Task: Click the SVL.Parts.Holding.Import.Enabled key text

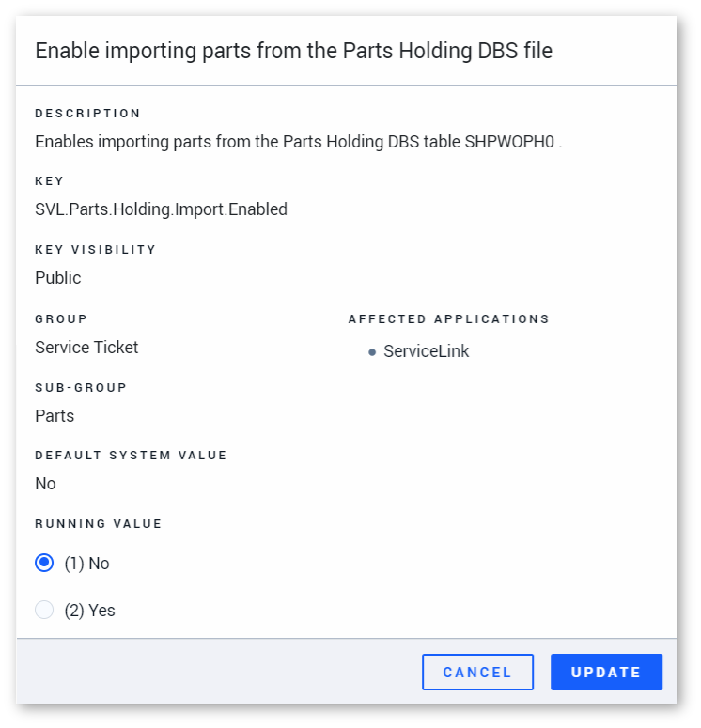Action: [x=162, y=209]
